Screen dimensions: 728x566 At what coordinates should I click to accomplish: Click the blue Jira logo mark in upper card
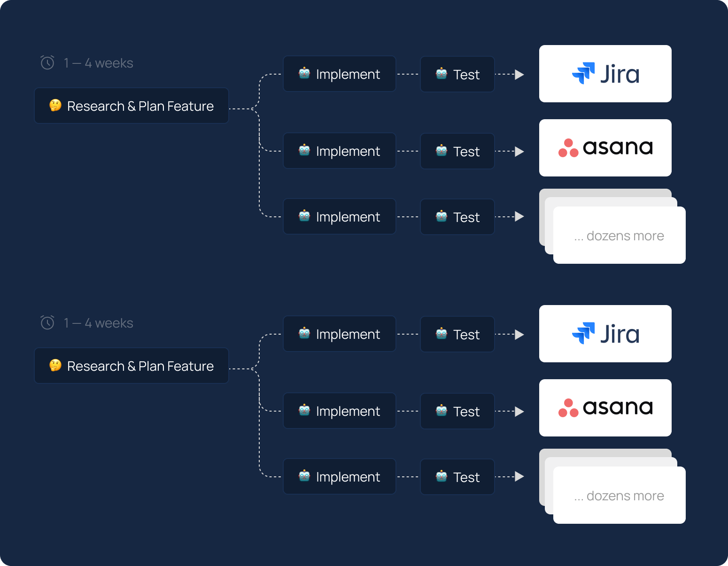583,73
